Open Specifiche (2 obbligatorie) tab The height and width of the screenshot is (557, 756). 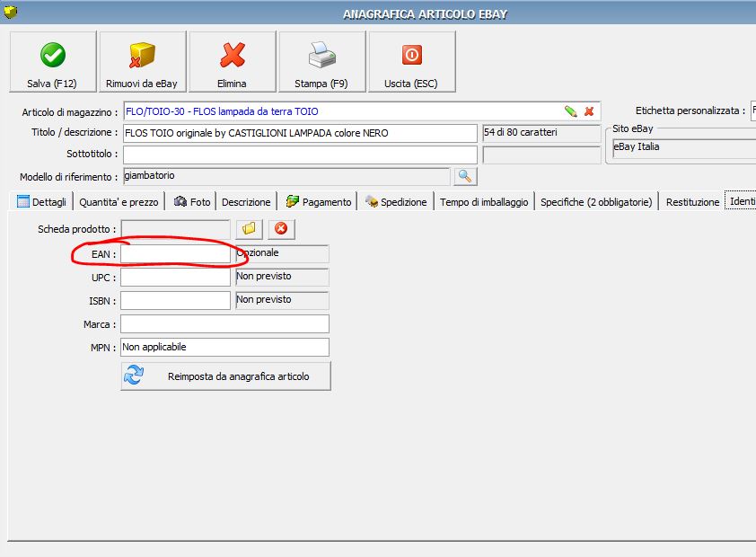(x=596, y=201)
